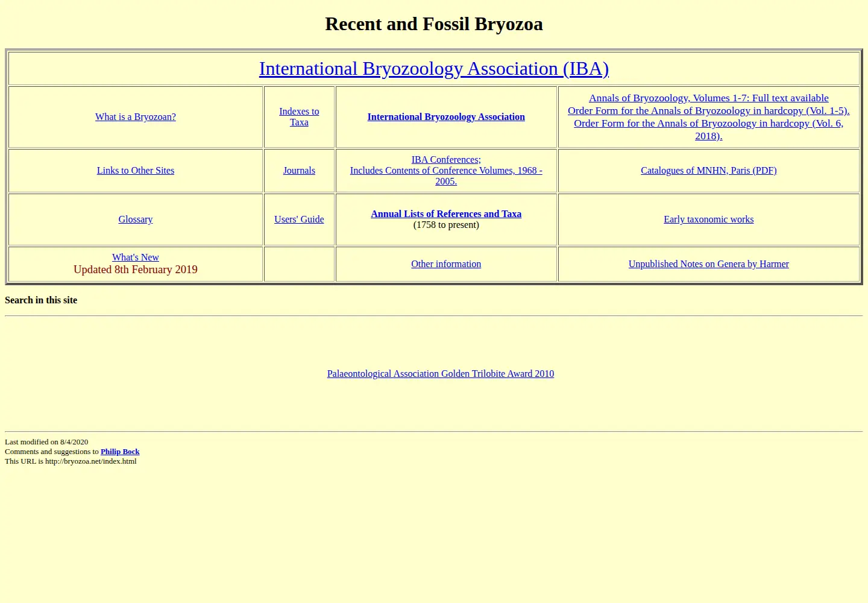Check the What's New page

(136, 257)
